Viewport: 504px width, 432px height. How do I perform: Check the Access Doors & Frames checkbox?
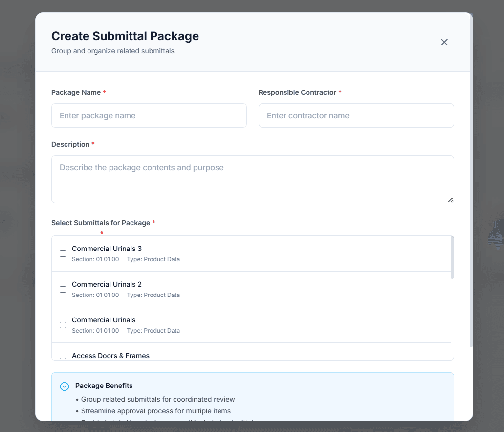(63, 360)
